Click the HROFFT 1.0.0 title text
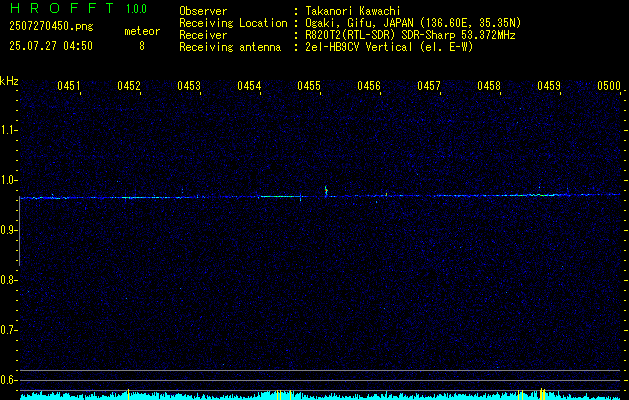The image size is (629, 400). click(79, 8)
